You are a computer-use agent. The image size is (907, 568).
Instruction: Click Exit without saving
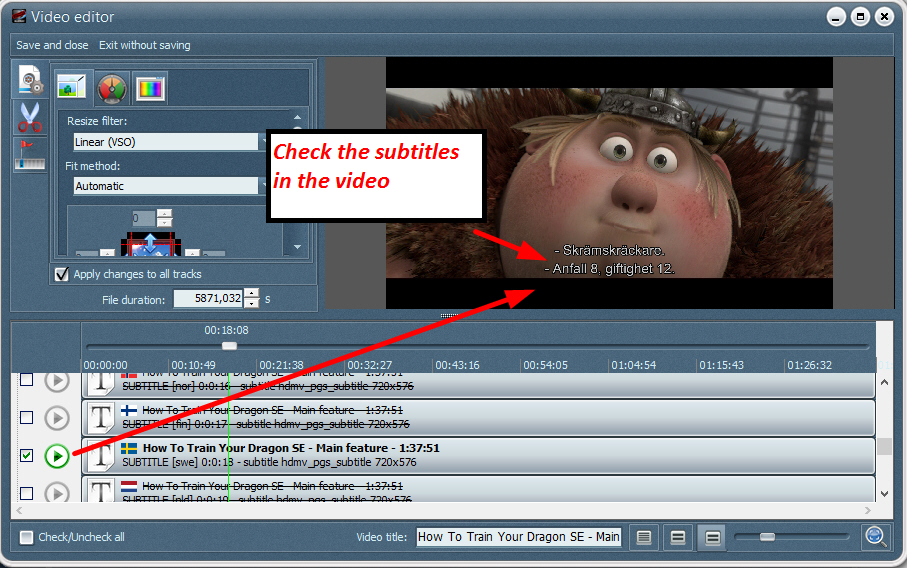pyautogui.click(x=145, y=45)
